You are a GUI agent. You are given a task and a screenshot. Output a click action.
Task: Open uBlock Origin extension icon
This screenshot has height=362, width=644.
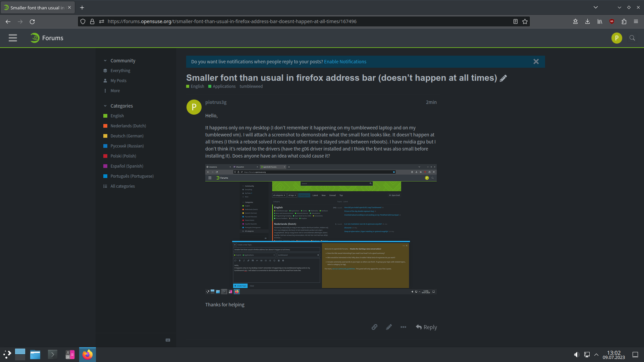[x=612, y=21]
